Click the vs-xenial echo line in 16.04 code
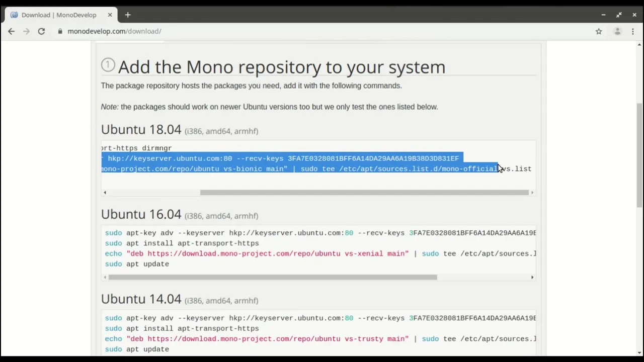The height and width of the screenshot is (362, 644). point(320,253)
